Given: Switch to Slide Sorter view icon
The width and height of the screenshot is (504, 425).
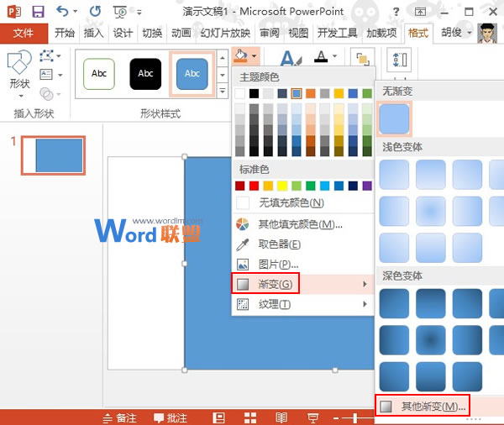Looking at the screenshot, I should click(x=250, y=418).
